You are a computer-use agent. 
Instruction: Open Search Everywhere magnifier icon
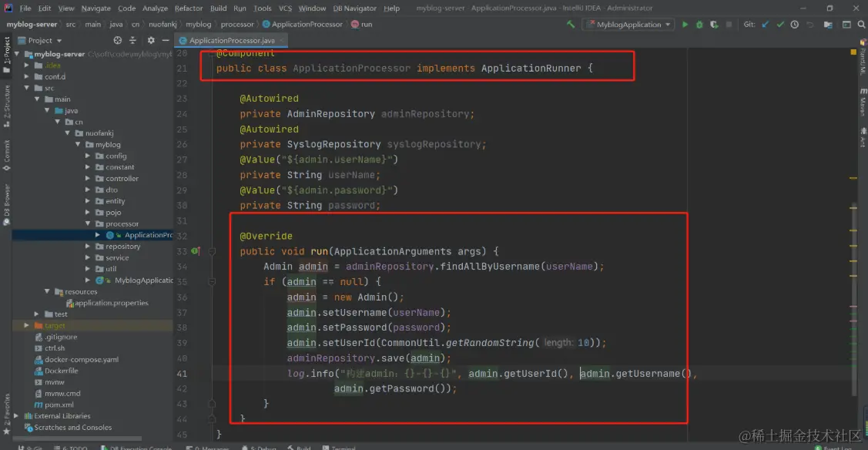[x=861, y=25]
